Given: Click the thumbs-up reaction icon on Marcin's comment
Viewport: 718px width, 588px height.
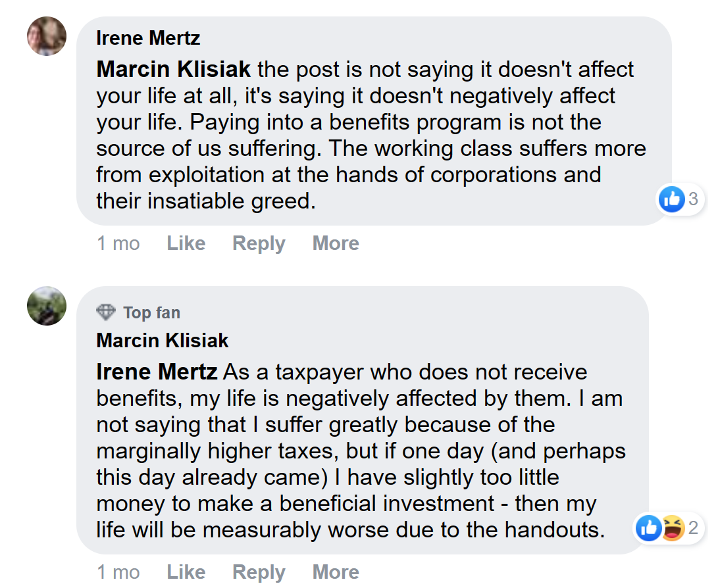Looking at the screenshot, I should pos(648,528).
